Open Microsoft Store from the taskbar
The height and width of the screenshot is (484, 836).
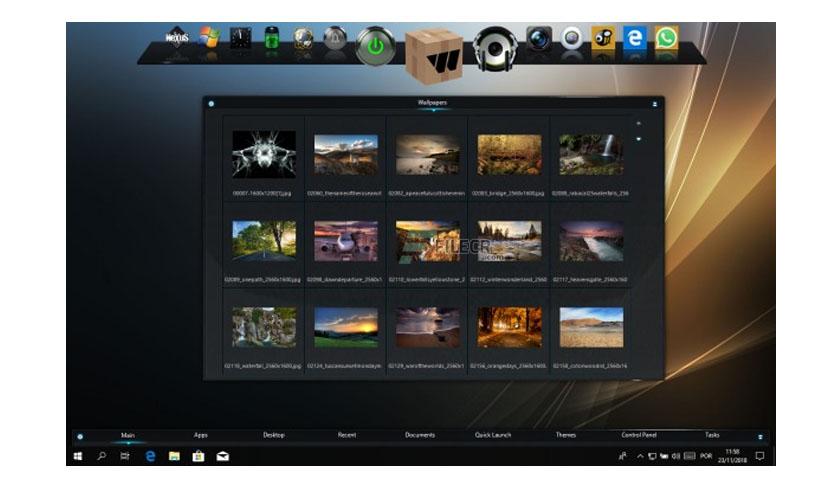(x=198, y=456)
